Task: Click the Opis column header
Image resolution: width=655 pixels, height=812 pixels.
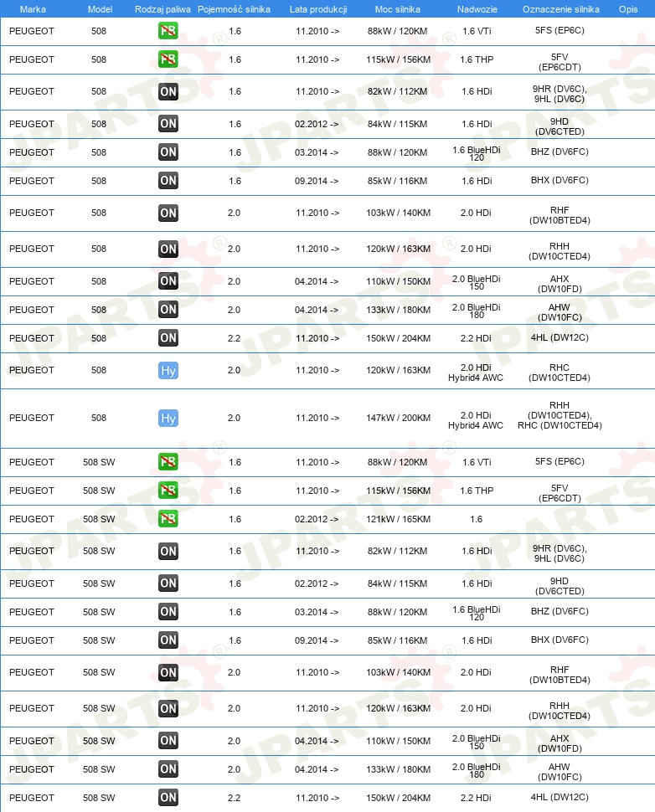Action: point(628,9)
